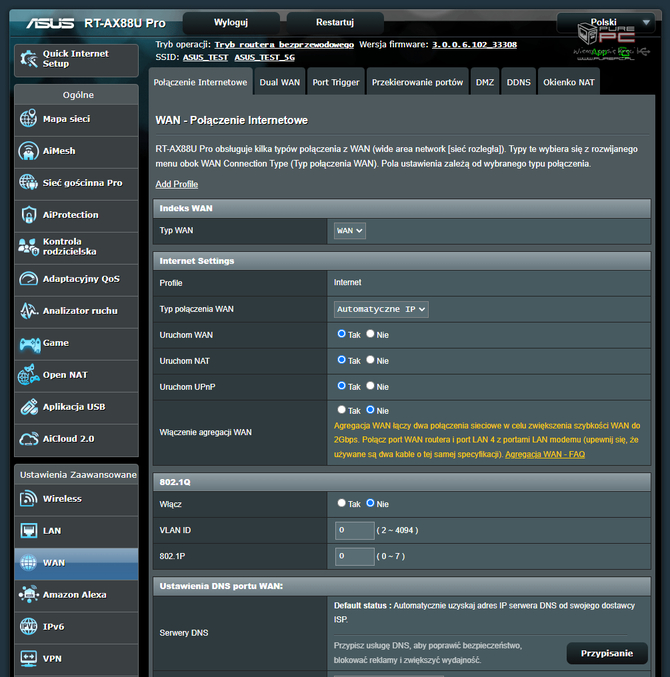Click the Adaptacyjny QoS gauge icon
This screenshot has height=677, width=670.
coord(28,278)
